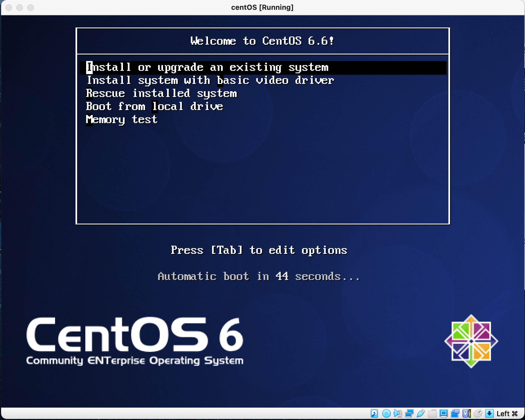525x420 pixels.
Task: Select Install system with basic video driver
Action: click(210, 80)
